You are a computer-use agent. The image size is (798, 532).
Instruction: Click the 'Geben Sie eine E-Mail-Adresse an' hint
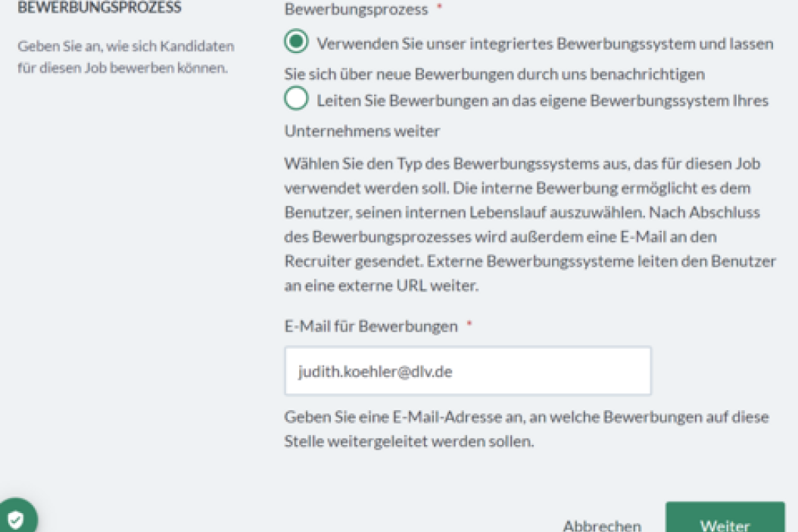(x=527, y=429)
